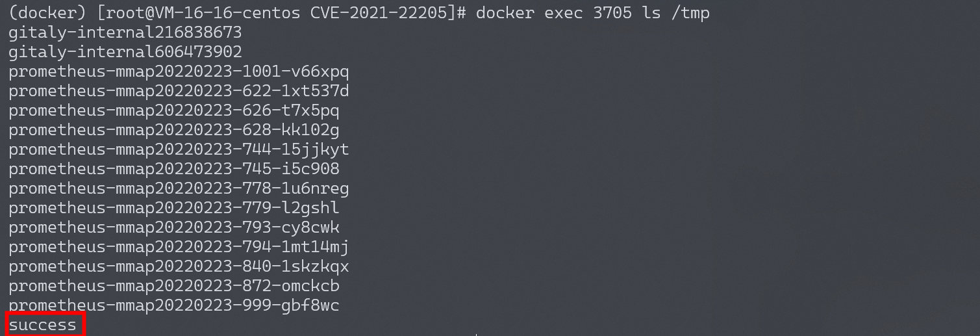980x336 pixels.
Task: Click the prometheus-mmap20220223-745-i5c908 entry
Action: pyautogui.click(x=174, y=169)
